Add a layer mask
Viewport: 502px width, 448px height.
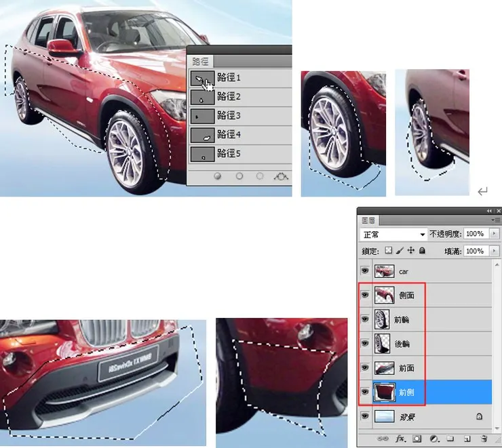(417, 439)
